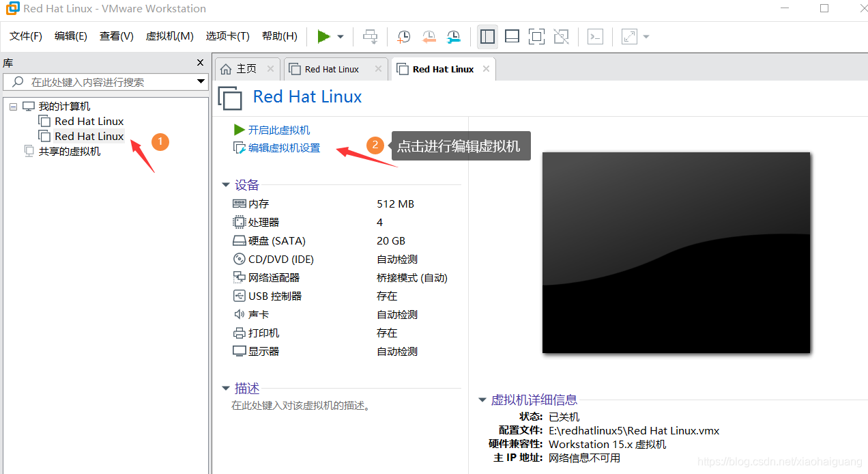Open the library search dropdown arrow
This screenshot has height=474, width=868.
[x=201, y=82]
